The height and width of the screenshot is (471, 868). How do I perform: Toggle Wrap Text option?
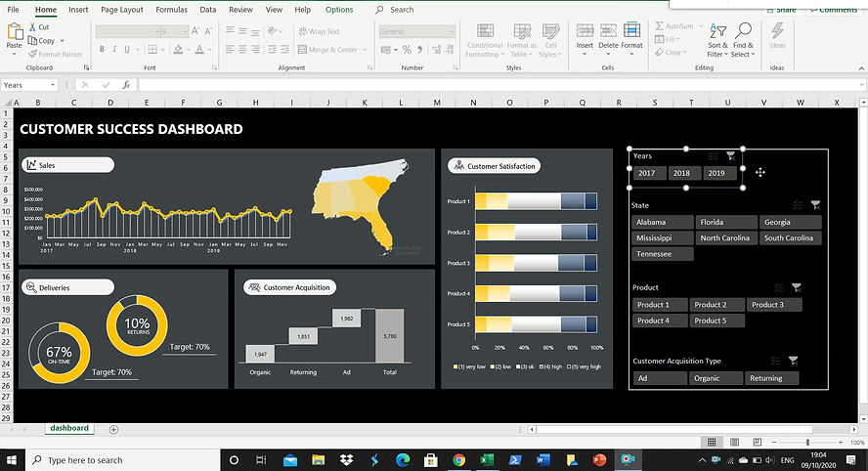click(319, 31)
